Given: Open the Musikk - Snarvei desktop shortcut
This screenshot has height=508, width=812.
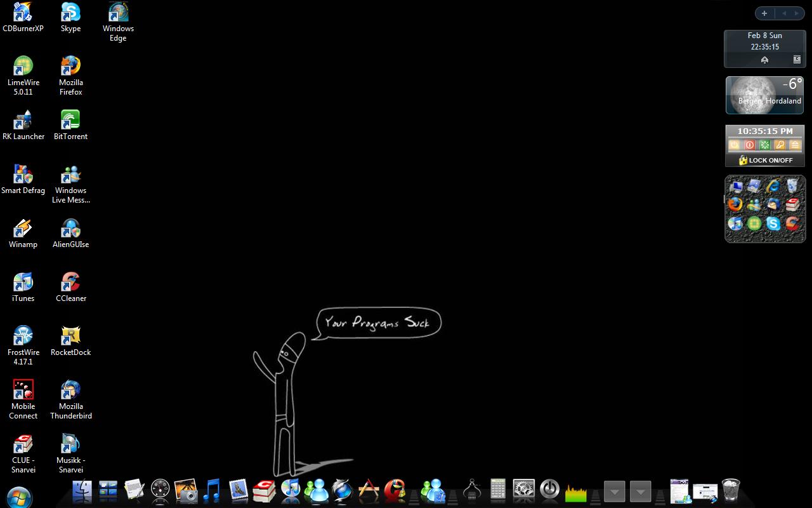Looking at the screenshot, I should (x=70, y=453).
